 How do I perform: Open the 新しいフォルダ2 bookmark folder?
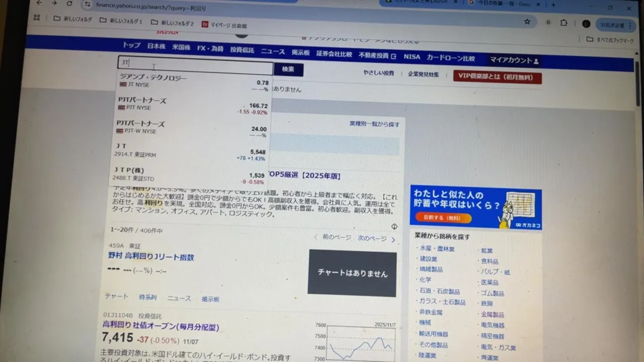(172, 23)
